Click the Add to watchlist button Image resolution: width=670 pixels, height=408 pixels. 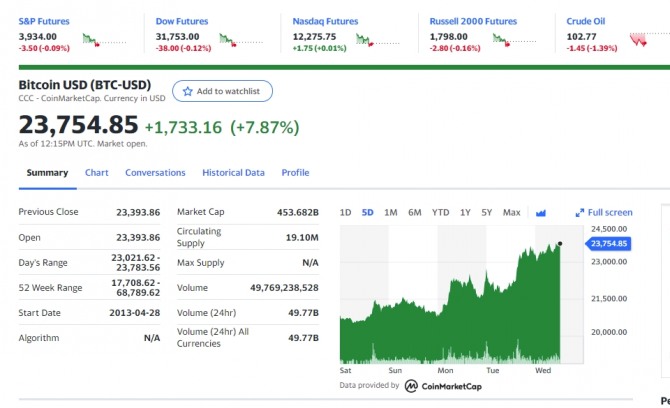pos(222,91)
